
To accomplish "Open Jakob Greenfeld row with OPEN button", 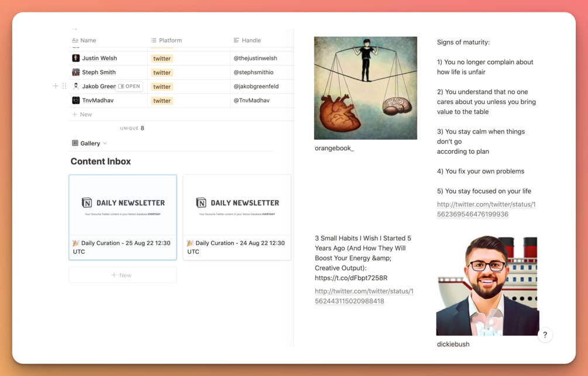I will pyautogui.click(x=129, y=86).
